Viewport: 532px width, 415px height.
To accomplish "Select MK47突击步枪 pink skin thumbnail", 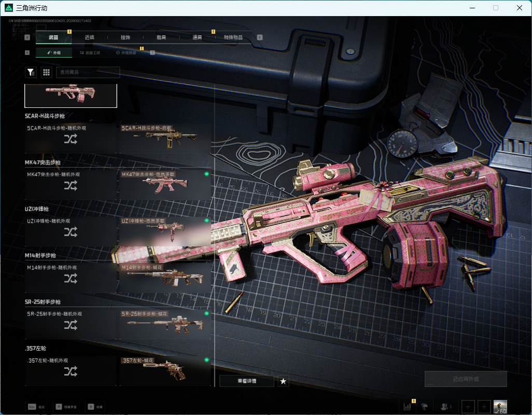I will click(165, 185).
